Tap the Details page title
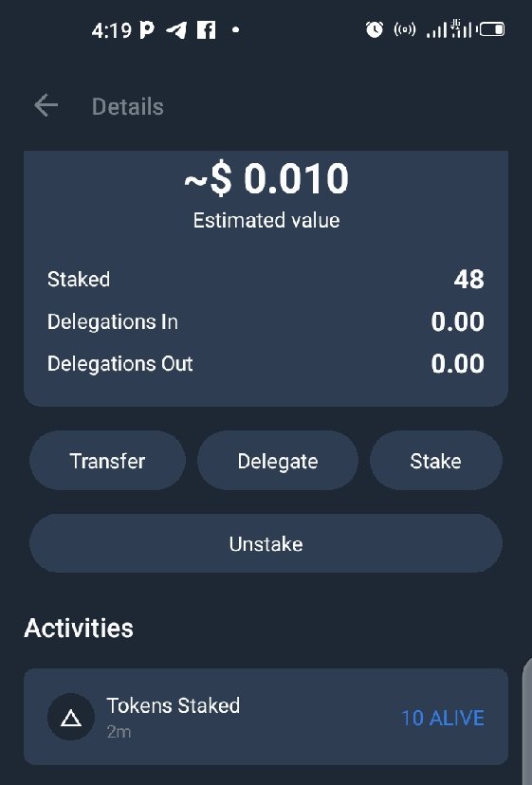This screenshot has height=785, width=532. click(128, 106)
